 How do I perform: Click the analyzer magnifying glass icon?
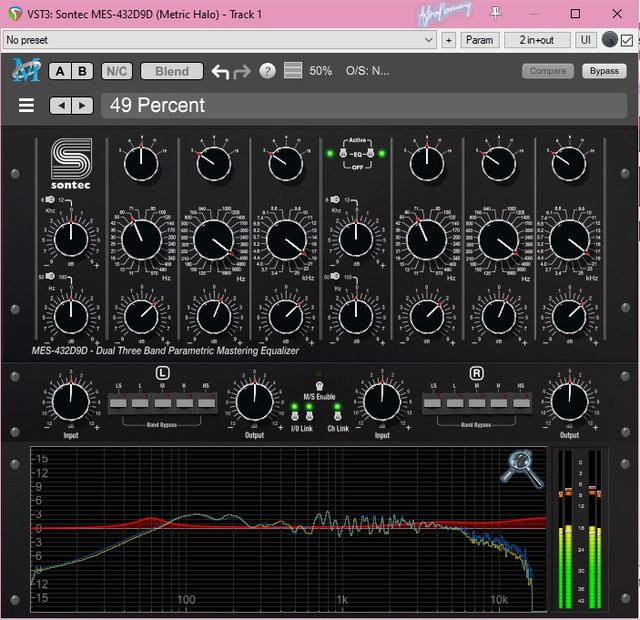(x=523, y=469)
